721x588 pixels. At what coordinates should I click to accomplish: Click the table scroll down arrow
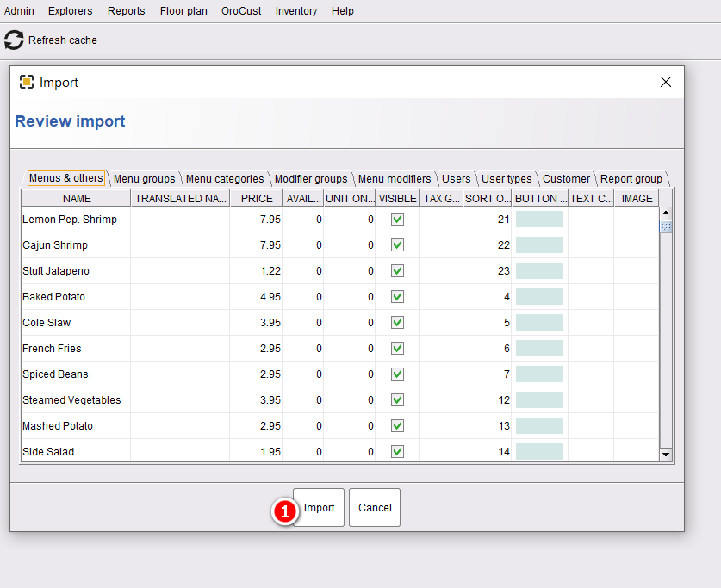tap(665, 455)
